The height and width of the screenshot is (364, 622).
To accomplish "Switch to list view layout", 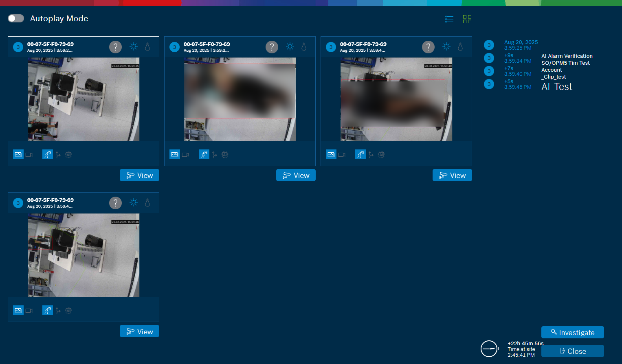I will coord(449,19).
